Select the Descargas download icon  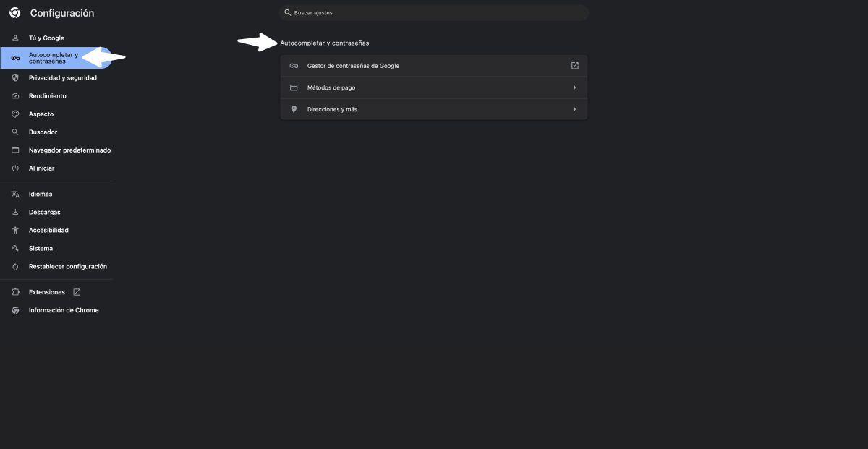click(14, 212)
